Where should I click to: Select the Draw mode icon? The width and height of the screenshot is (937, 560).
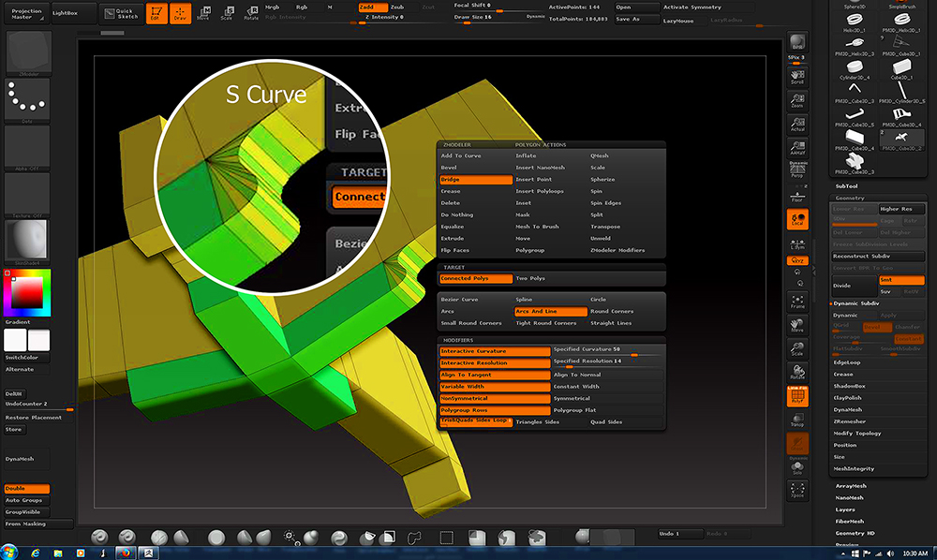pyautogui.click(x=180, y=13)
